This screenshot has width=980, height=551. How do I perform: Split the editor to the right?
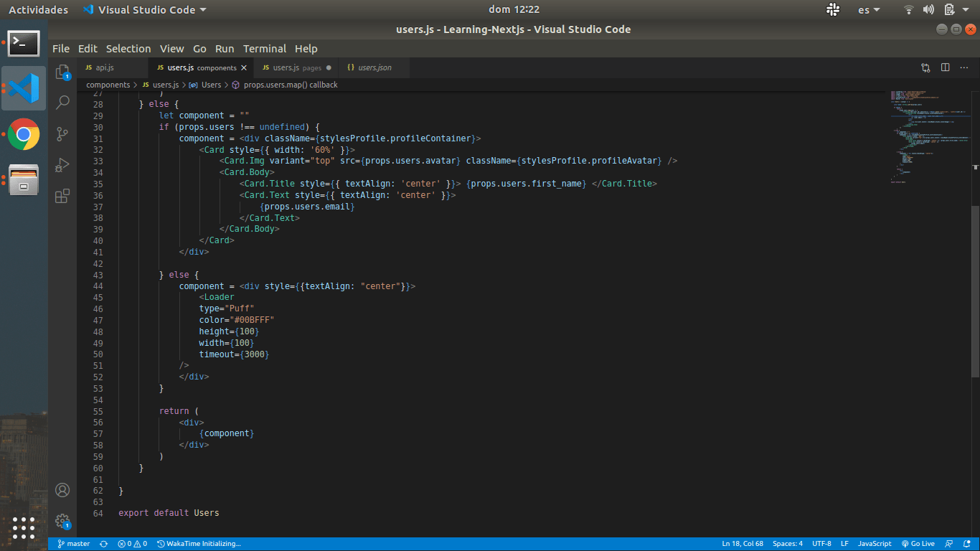coord(946,67)
